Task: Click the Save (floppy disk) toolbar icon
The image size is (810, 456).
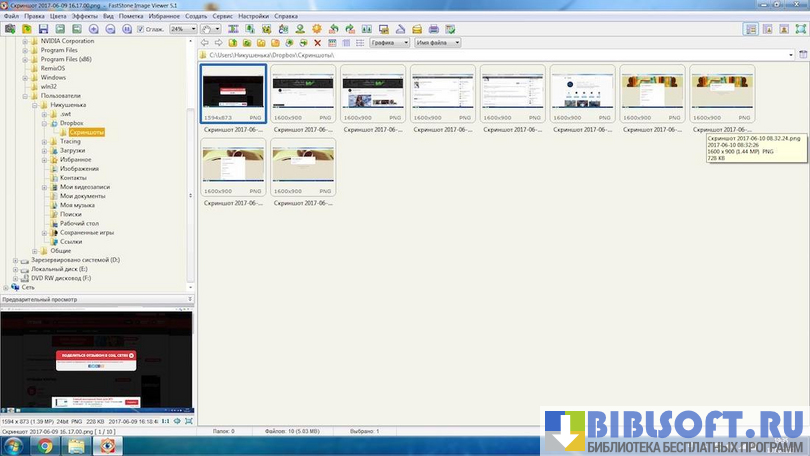Action: pyautogui.click(x=44, y=29)
